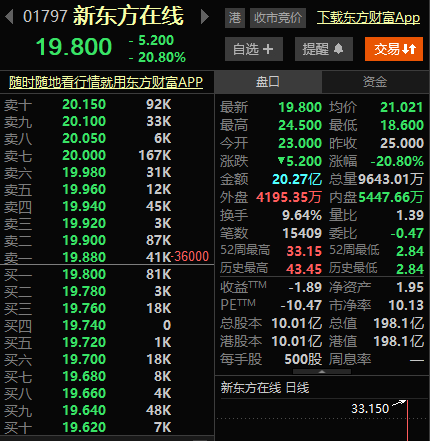Click the 33.150 high marker on chart
This screenshot has width=430, height=441.
tap(370, 409)
